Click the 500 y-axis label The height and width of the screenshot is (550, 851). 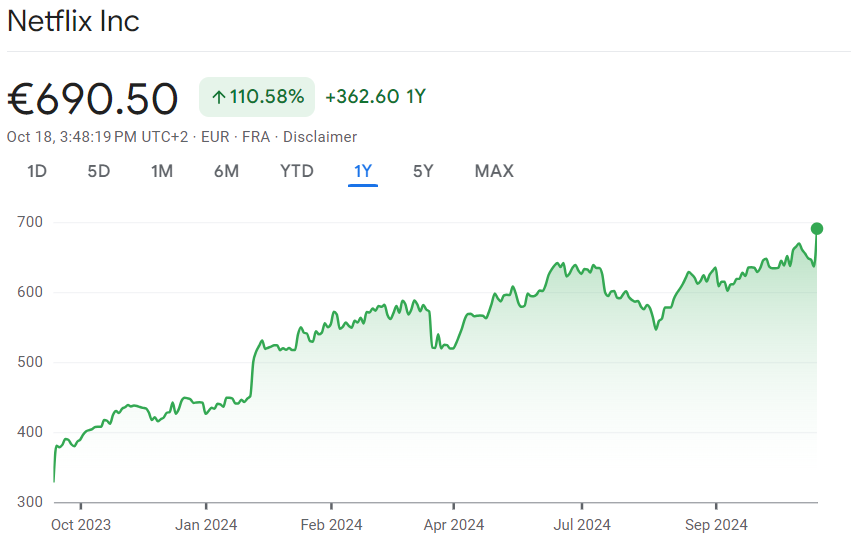click(30, 362)
